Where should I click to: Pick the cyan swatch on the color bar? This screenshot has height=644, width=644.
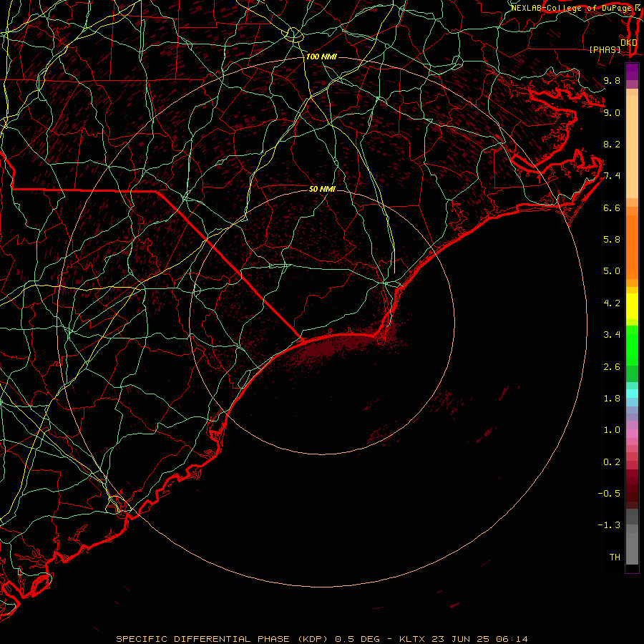632,394
